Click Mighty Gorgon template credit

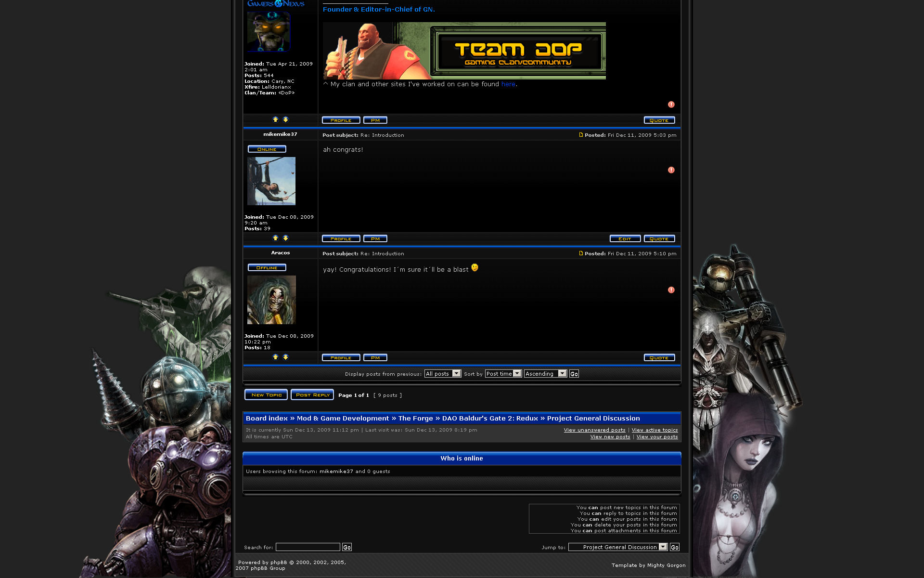tap(666, 565)
